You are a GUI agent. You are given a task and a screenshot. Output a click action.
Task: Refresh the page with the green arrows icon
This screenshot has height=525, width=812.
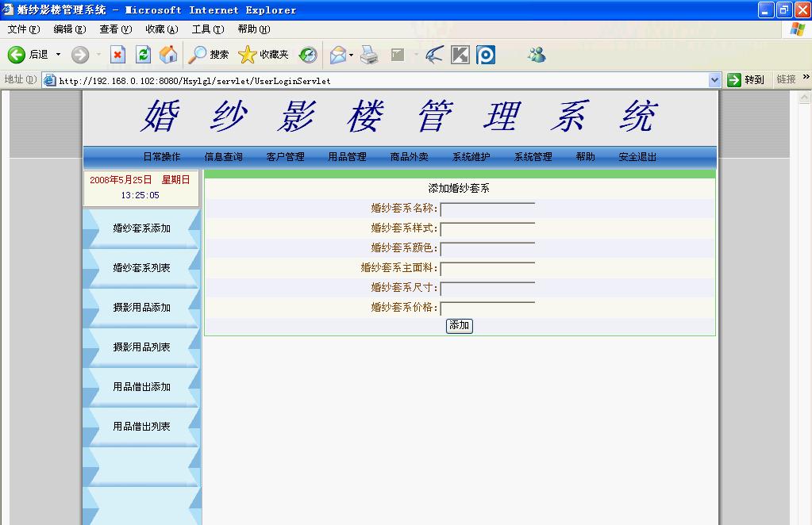click(x=144, y=54)
